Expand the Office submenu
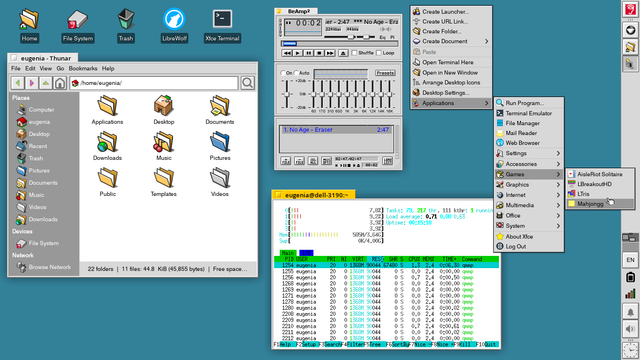The height and width of the screenshot is (360, 640). pos(529,216)
